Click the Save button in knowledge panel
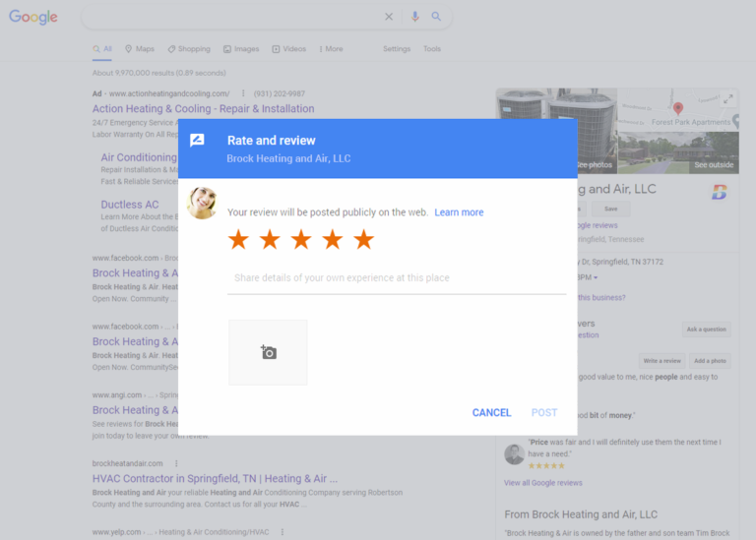The height and width of the screenshot is (540, 756). coord(611,210)
